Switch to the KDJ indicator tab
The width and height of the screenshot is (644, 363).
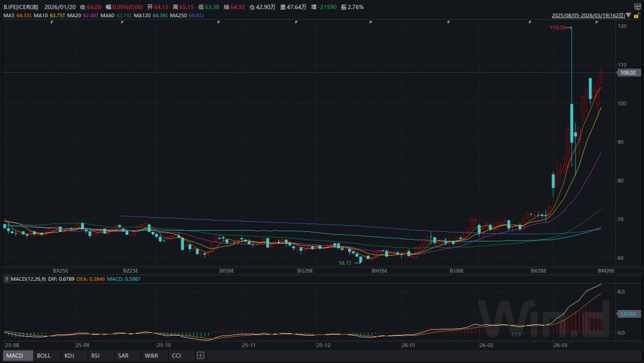tap(70, 356)
